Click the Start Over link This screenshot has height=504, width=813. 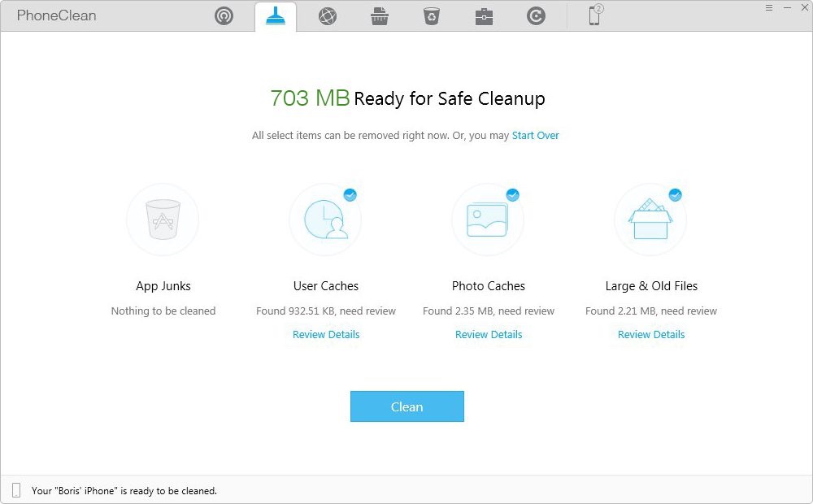(x=535, y=136)
